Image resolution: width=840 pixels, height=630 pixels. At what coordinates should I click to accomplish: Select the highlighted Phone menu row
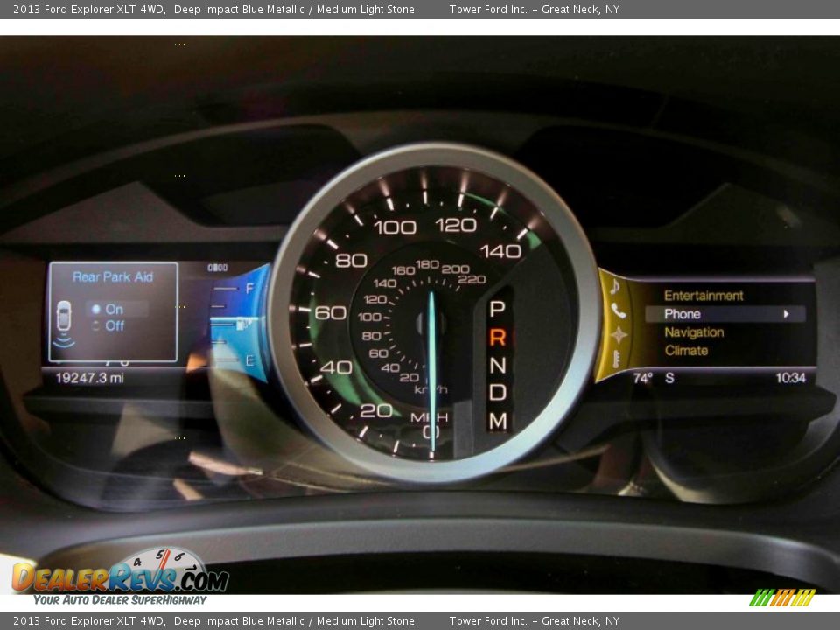pos(724,314)
